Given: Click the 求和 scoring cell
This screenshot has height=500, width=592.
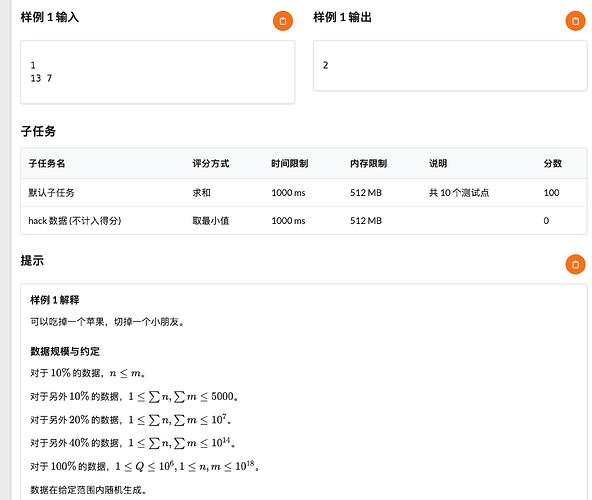Looking at the screenshot, I should click(202, 193).
